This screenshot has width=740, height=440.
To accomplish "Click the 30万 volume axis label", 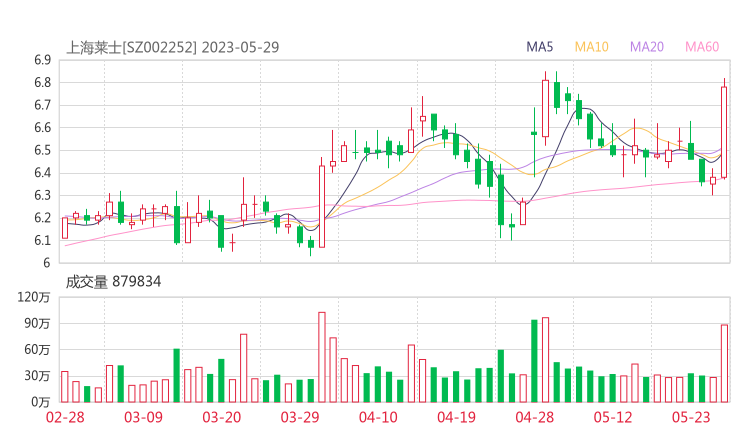I will click(x=37, y=376).
